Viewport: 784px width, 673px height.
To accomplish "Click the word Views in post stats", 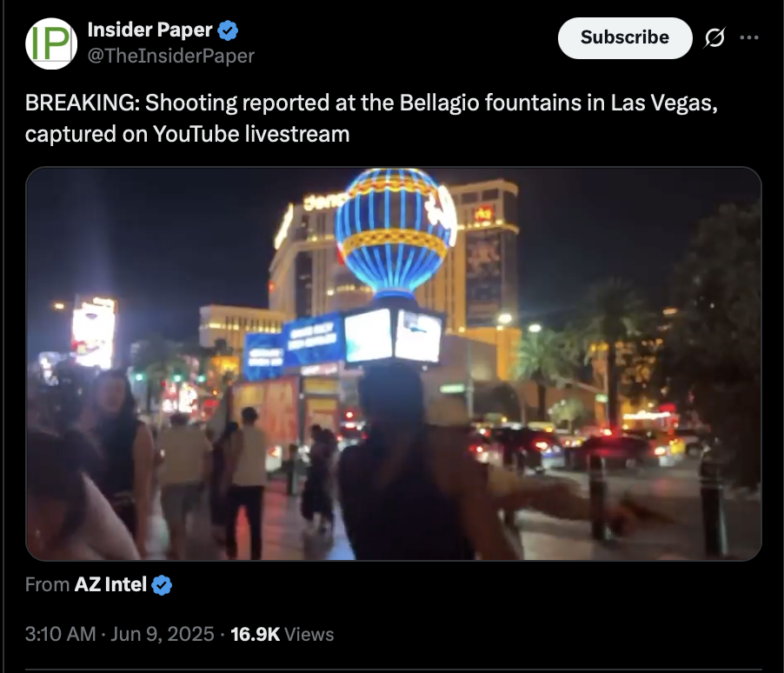I will pos(309,635).
